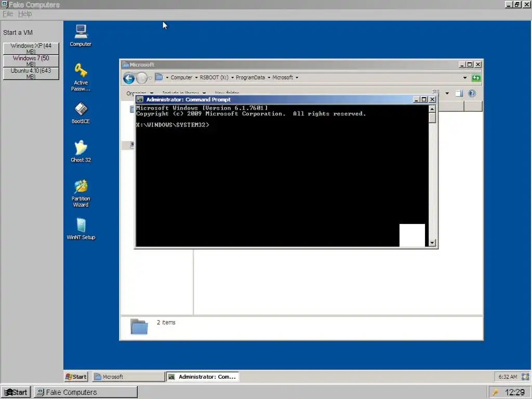Expand dropdown arrow after RSBOOT (X:) breadcrumb

click(x=232, y=78)
